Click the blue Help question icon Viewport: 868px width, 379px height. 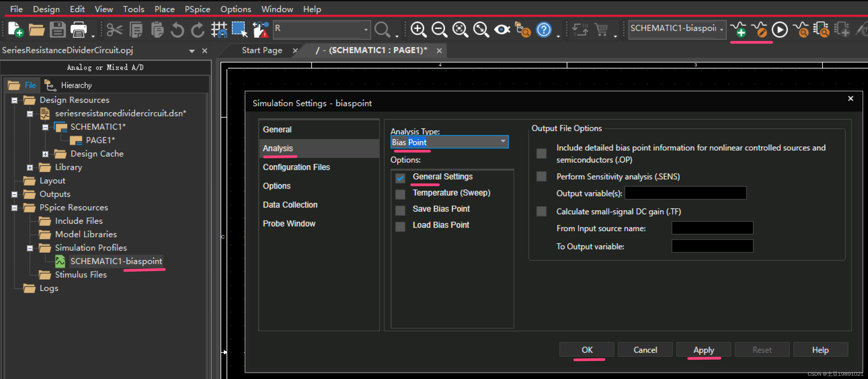543,30
